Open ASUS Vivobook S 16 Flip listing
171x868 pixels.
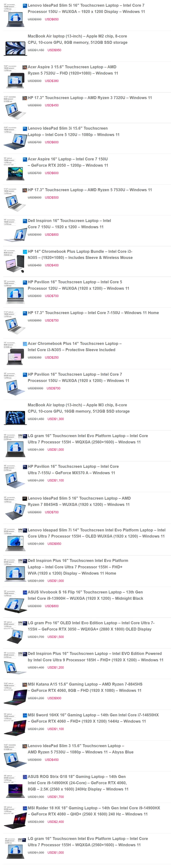click(85, 595)
